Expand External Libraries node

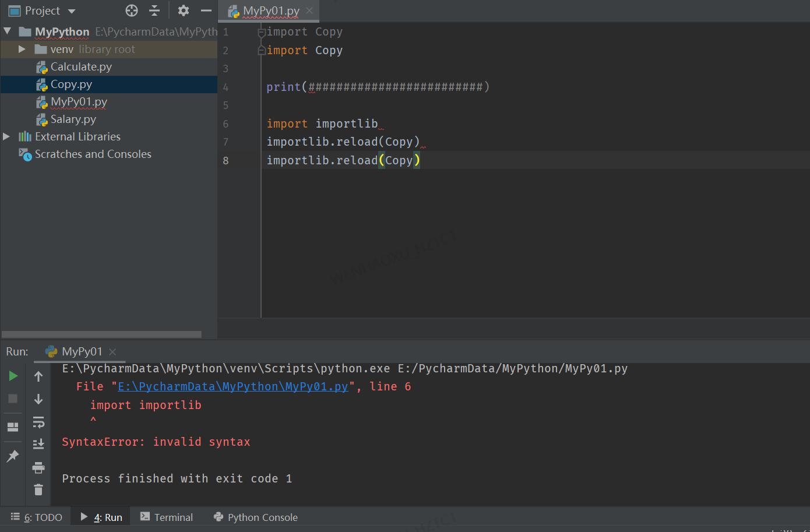pyautogui.click(x=6, y=136)
